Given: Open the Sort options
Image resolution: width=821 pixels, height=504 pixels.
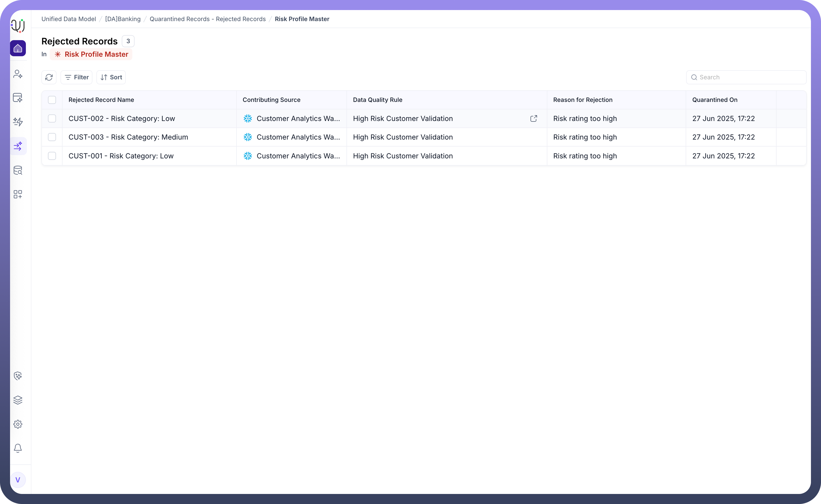Looking at the screenshot, I should click(111, 77).
